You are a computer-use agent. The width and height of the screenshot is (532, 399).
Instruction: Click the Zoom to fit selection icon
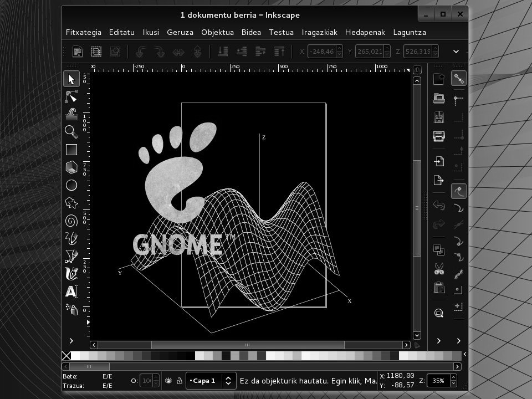[439, 313]
